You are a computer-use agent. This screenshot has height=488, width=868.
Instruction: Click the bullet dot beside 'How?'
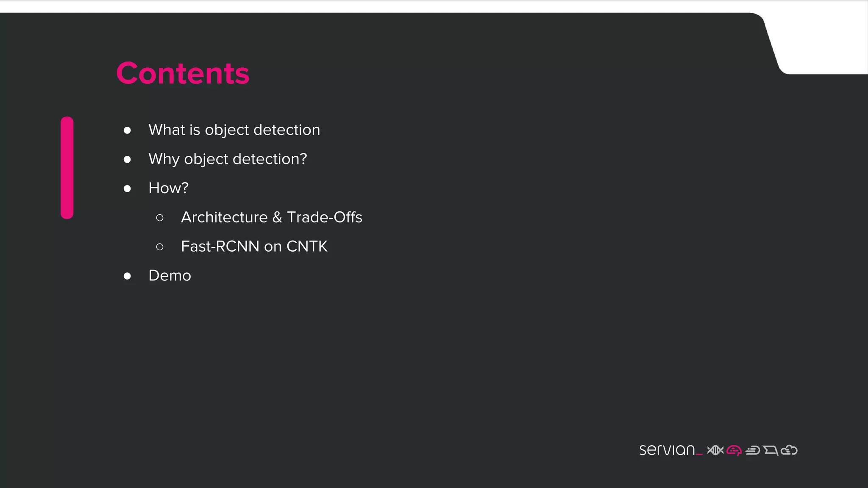click(x=127, y=189)
